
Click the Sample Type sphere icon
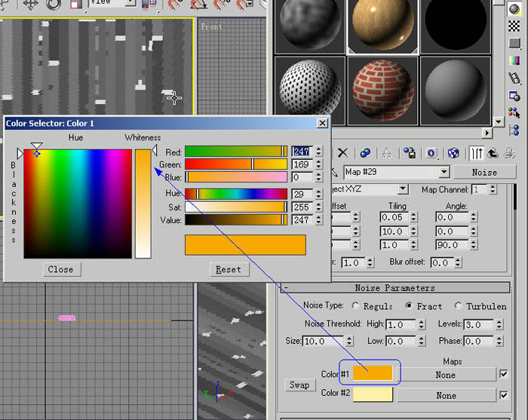514,9
